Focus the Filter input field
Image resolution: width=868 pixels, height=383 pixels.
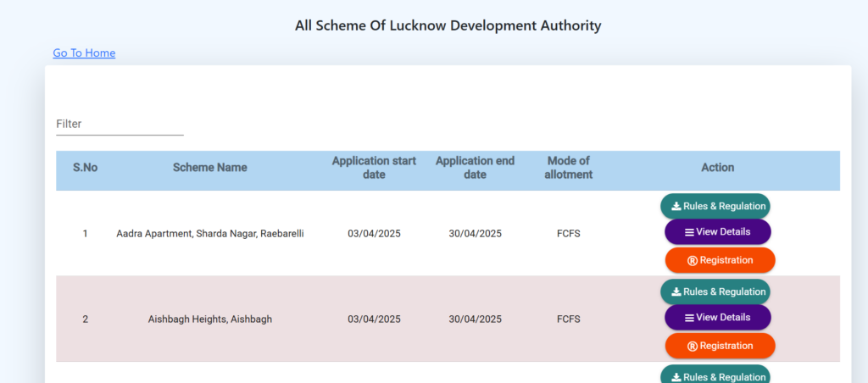120,124
